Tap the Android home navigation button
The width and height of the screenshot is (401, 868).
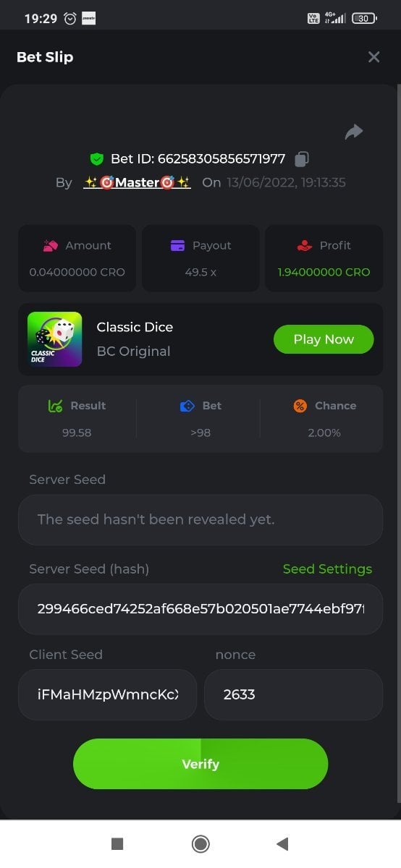200,843
